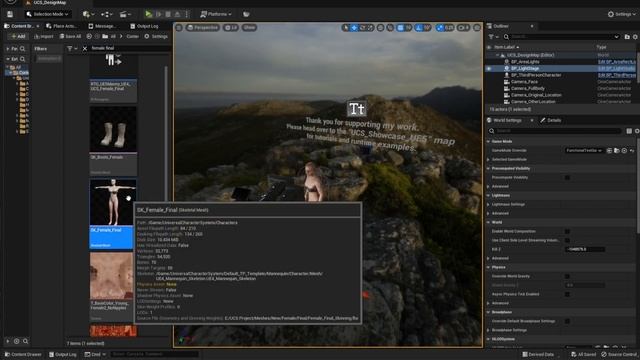
Task: Open the Content Drawer from status bar
Action: click(x=23, y=355)
